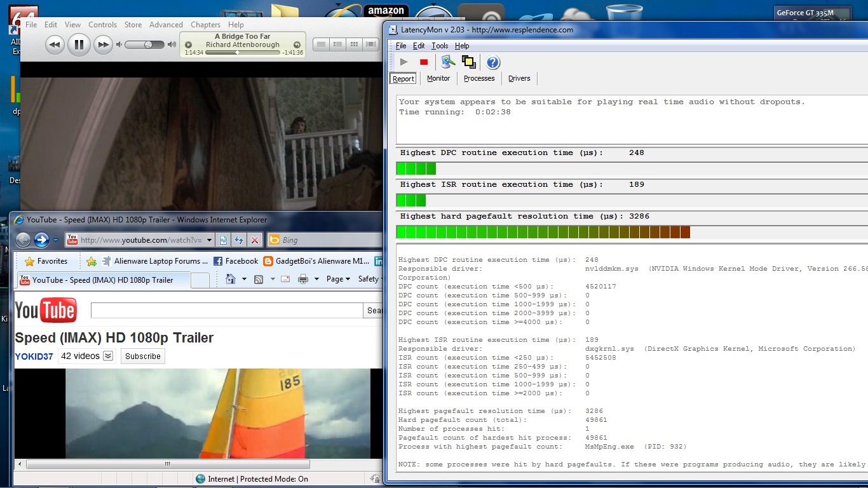Click IE stop loading red X
The width and height of the screenshot is (868, 488).
click(255, 240)
